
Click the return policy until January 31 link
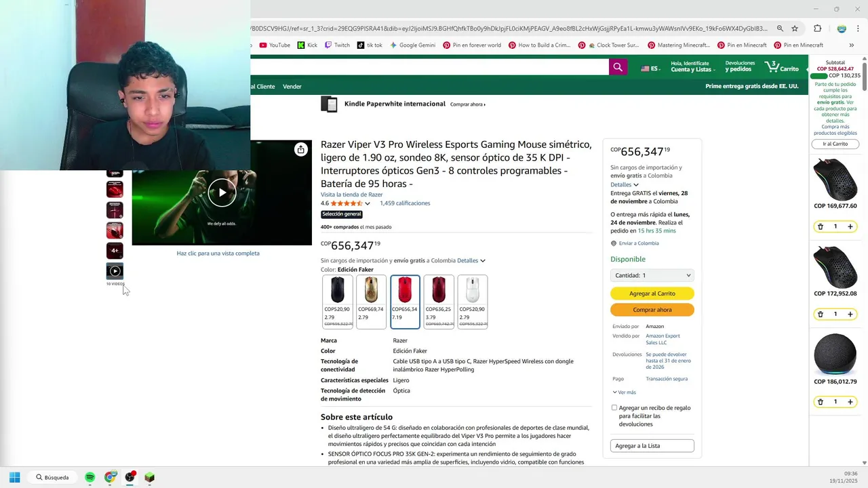(669, 361)
